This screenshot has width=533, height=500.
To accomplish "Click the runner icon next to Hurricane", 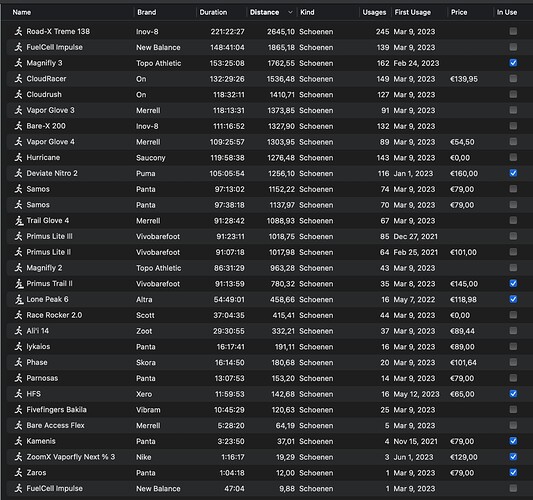I will click(x=18, y=157).
